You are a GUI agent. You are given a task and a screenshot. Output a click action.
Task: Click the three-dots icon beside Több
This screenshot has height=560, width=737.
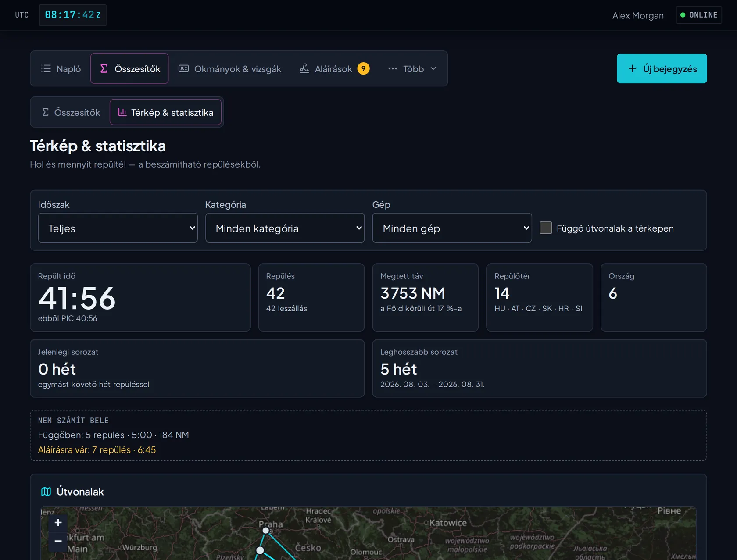tap(393, 68)
